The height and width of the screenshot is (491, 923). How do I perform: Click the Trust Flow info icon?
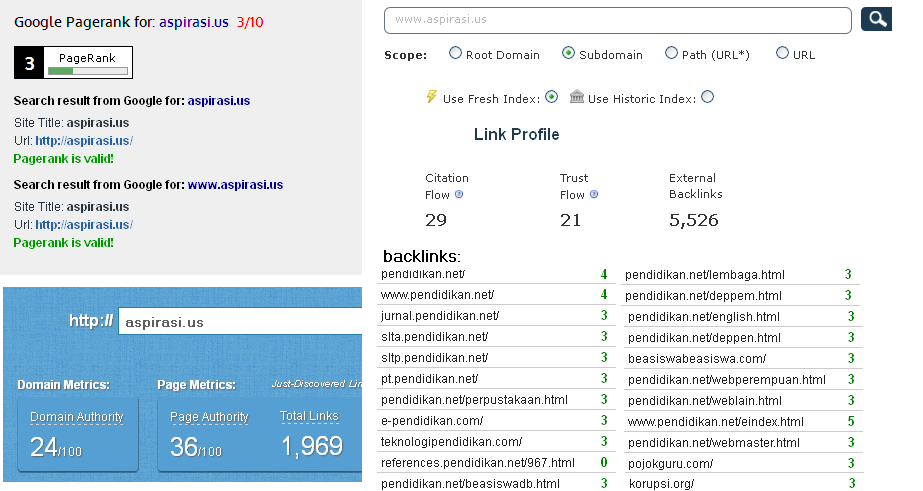[594, 194]
